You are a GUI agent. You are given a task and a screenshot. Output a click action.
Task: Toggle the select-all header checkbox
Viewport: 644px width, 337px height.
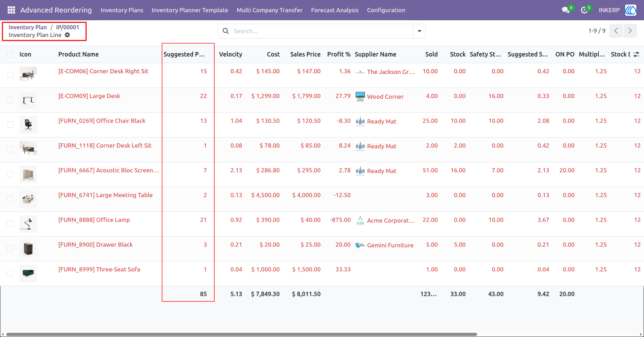tap(10, 54)
